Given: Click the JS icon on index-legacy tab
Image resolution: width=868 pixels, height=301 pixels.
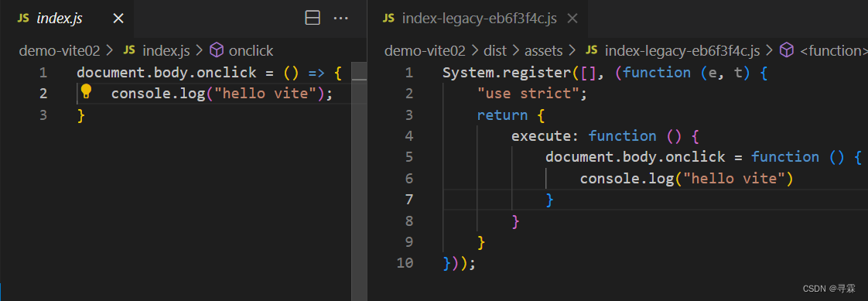Looking at the screenshot, I should coord(388,19).
